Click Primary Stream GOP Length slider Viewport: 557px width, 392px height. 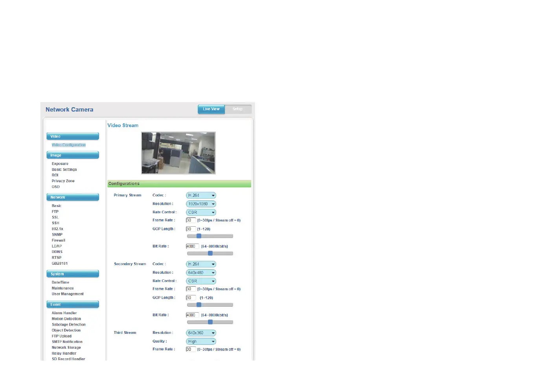click(210, 236)
